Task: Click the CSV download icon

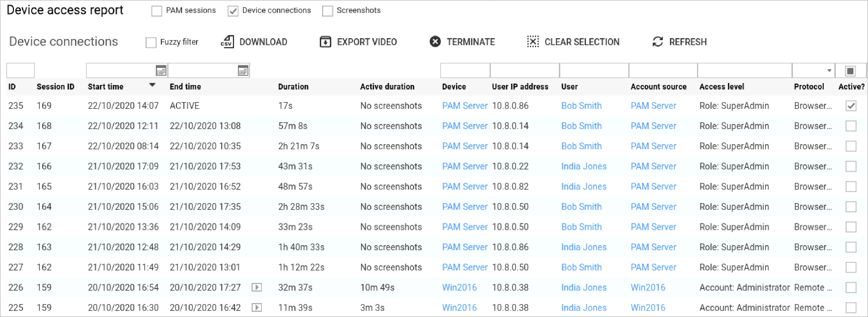Action: pyautogui.click(x=228, y=42)
